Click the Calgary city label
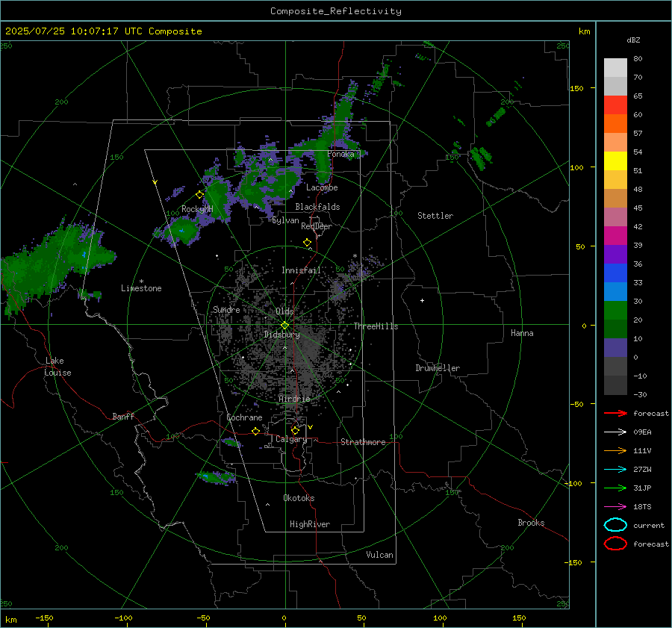 [291, 439]
